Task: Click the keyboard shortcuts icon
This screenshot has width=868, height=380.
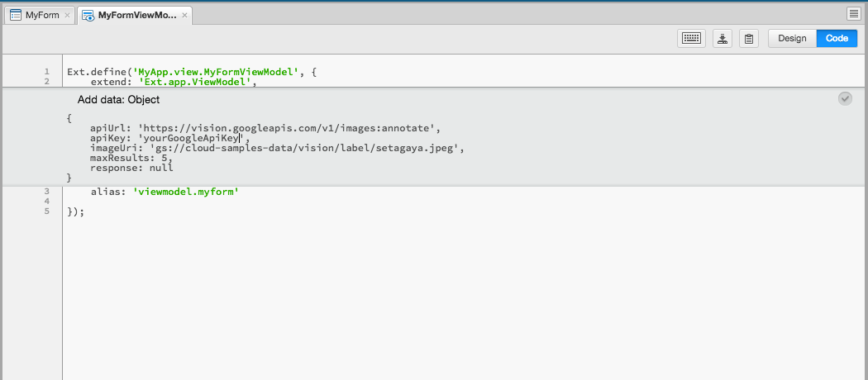Action: coord(691,38)
